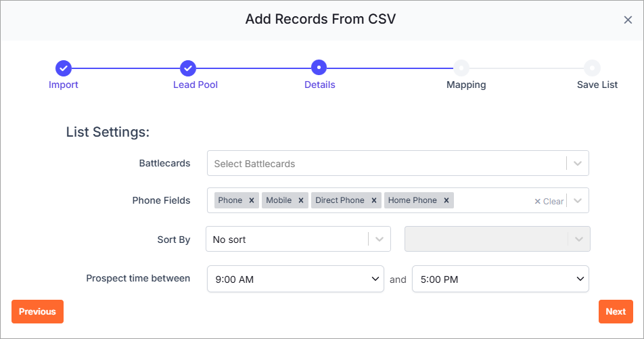Click the Save List step circle
The width and height of the screenshot is (644, 339).
pyautogui.click(x=592, y=68)
